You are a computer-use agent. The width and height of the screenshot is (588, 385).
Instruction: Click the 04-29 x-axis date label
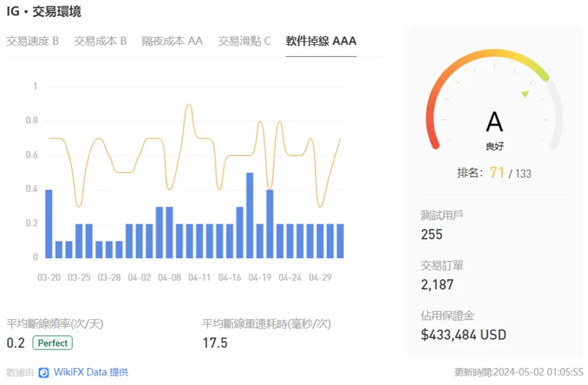[320, 278]
